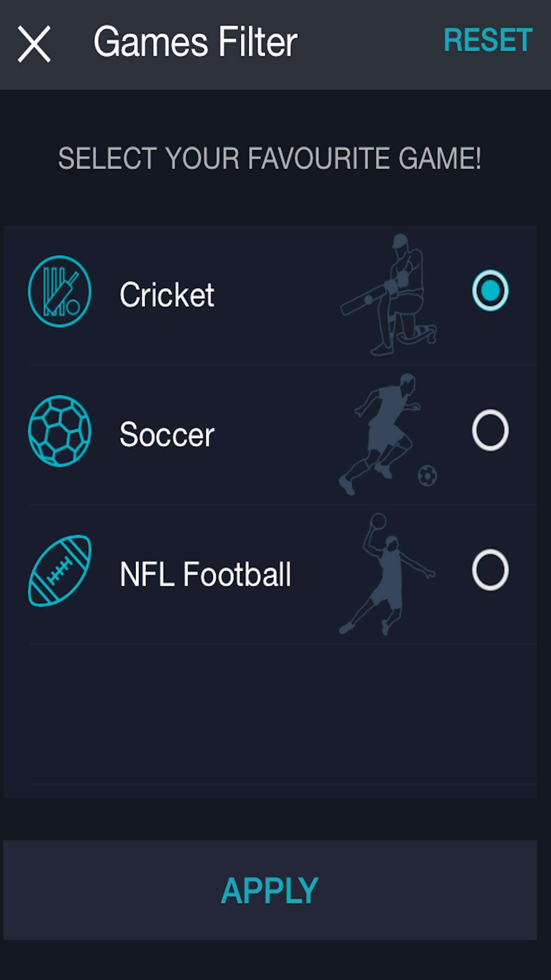Tap the small ball beside the soccer player
Image resolution: width=551 pixels, height=980 pixels.
(427, 476)
